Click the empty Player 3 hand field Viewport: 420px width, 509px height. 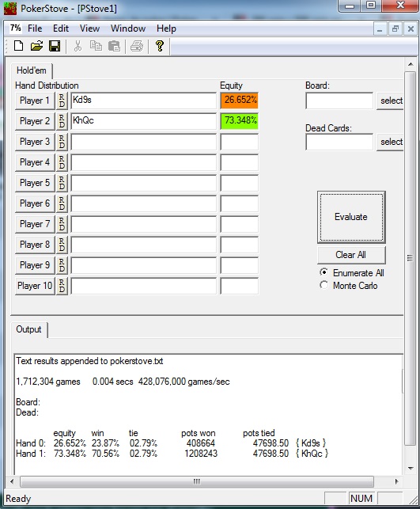[x=143, y=142]
